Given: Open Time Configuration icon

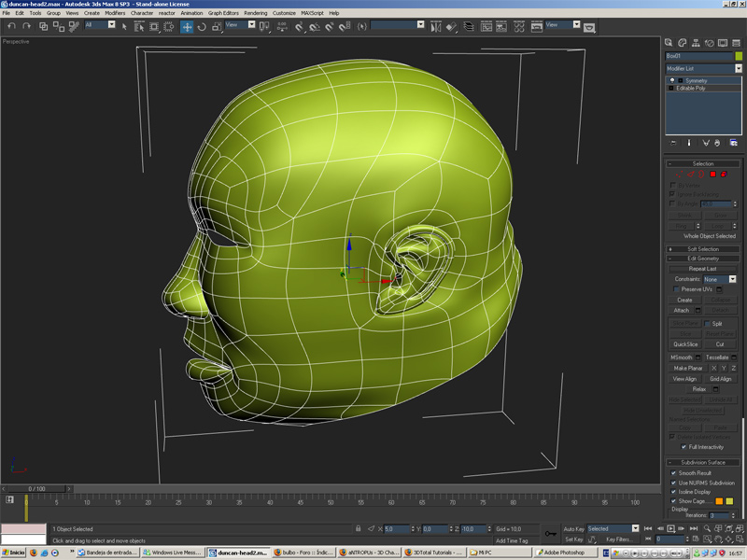Looking at the screenshot, I should pos(696,539).
